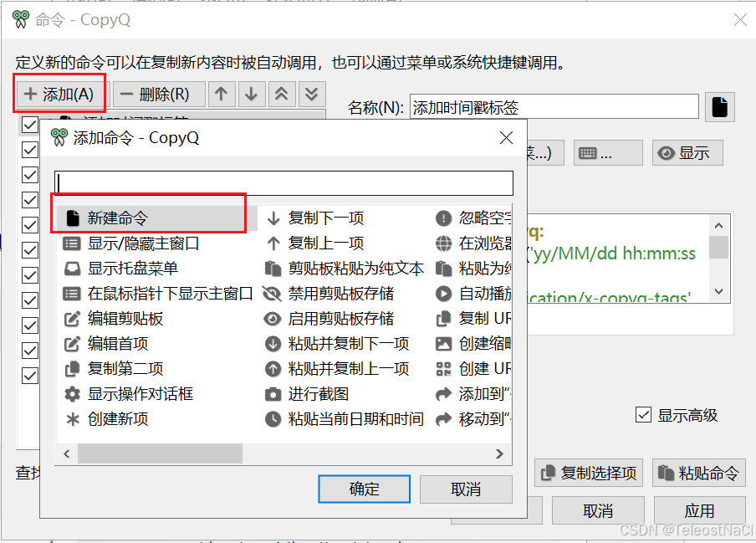The image size is (756, 543).
Task: Click the right arrow of the command list scrollbar
Action: coord(499,453)
